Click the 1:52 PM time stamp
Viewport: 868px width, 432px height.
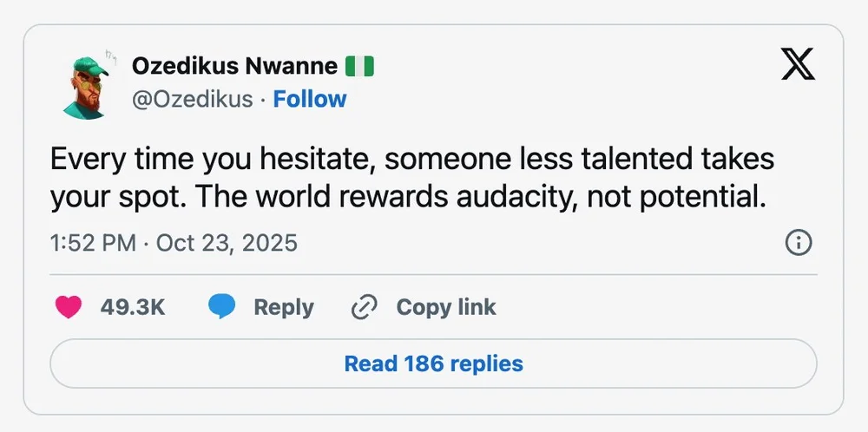point(93,244)
